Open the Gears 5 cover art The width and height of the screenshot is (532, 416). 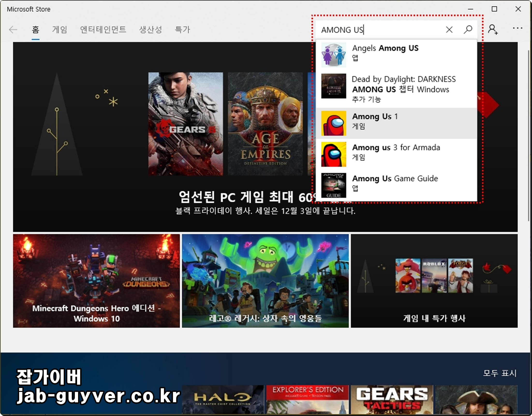pos(185,124)
